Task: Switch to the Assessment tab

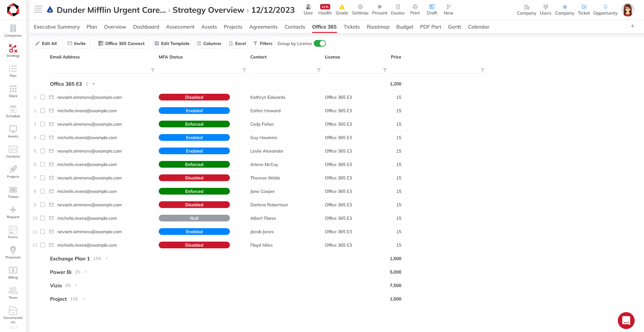Action: 180,27
